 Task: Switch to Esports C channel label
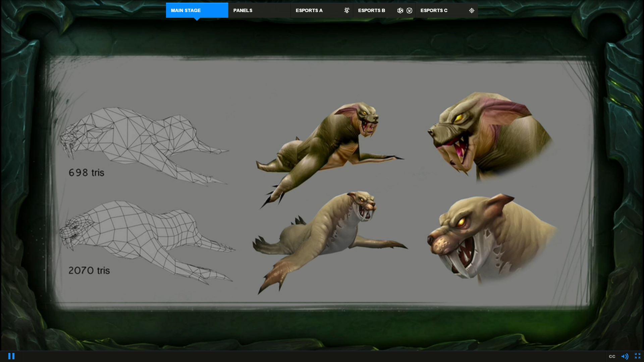pos(434,10)
